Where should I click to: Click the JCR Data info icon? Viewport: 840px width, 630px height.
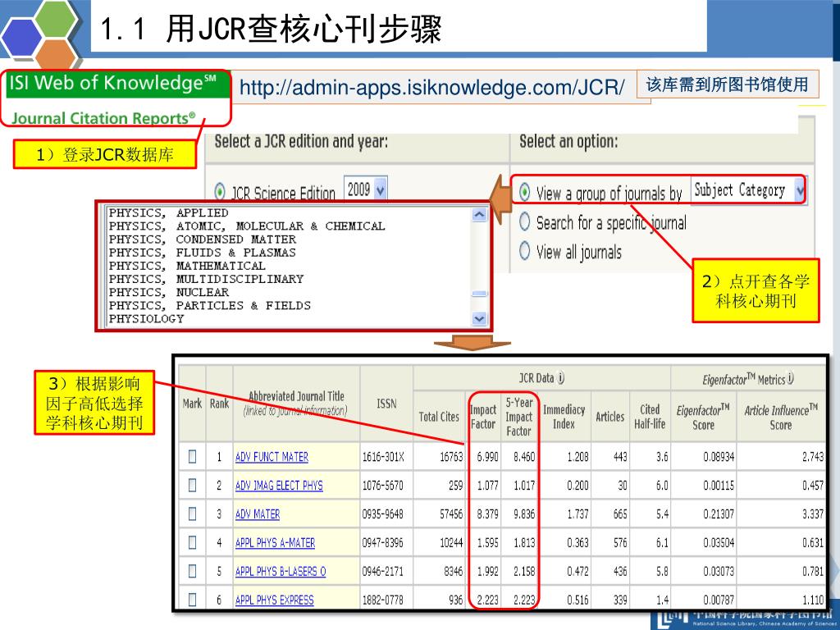click(560, 377)
